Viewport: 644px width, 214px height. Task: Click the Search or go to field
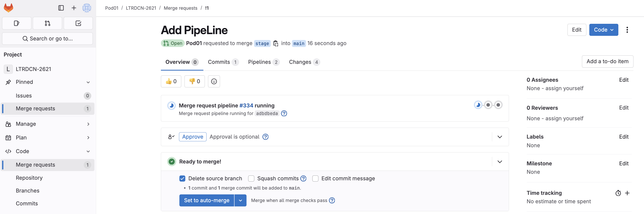tap(48, 39)
